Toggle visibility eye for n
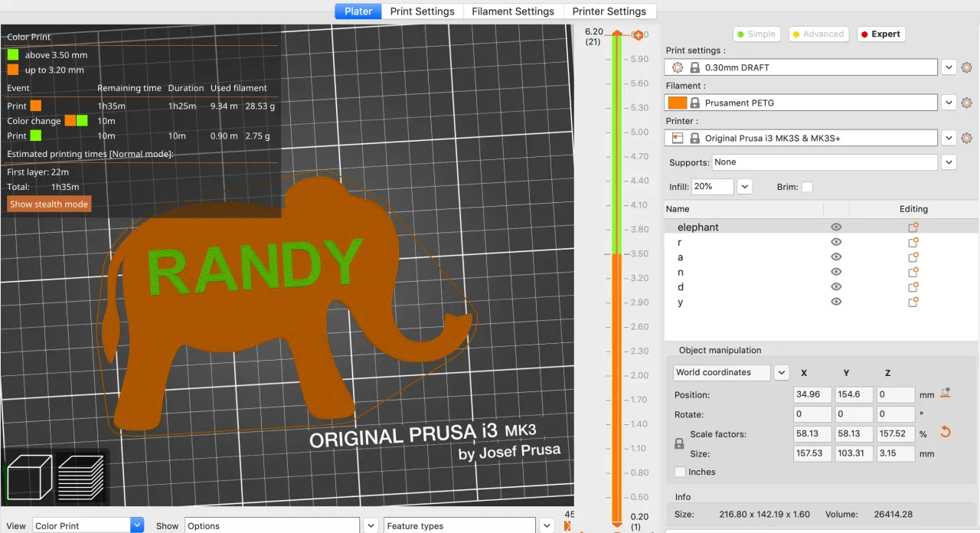The image size is (980, 533). coord(836,272)
